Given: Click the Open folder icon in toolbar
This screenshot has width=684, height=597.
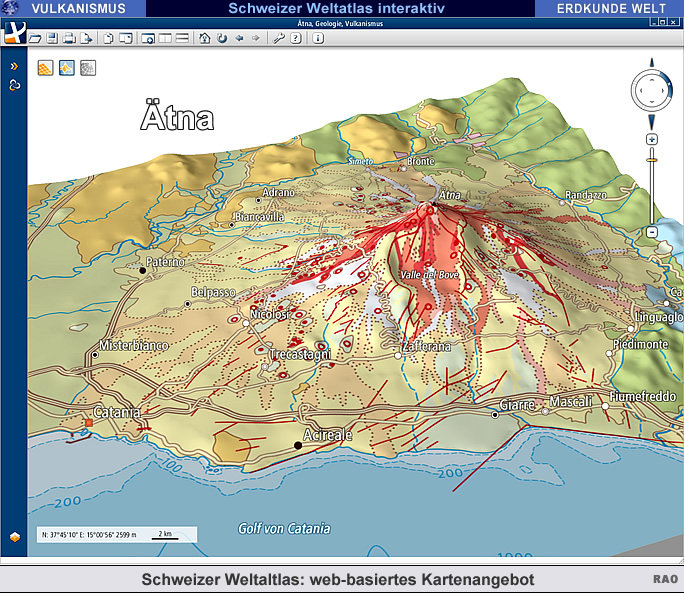Looking at the screenshot, I should coord(35,38).
